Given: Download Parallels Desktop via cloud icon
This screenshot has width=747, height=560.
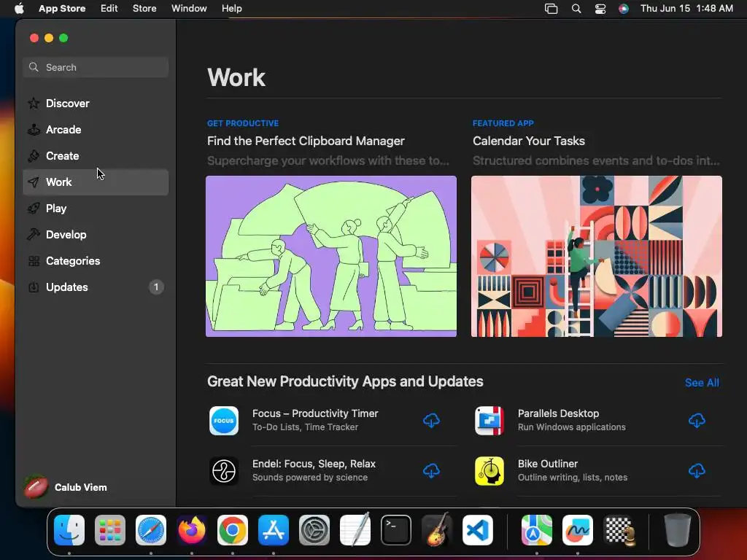Looking at the screenshot, I should click(x=697, y=421).
